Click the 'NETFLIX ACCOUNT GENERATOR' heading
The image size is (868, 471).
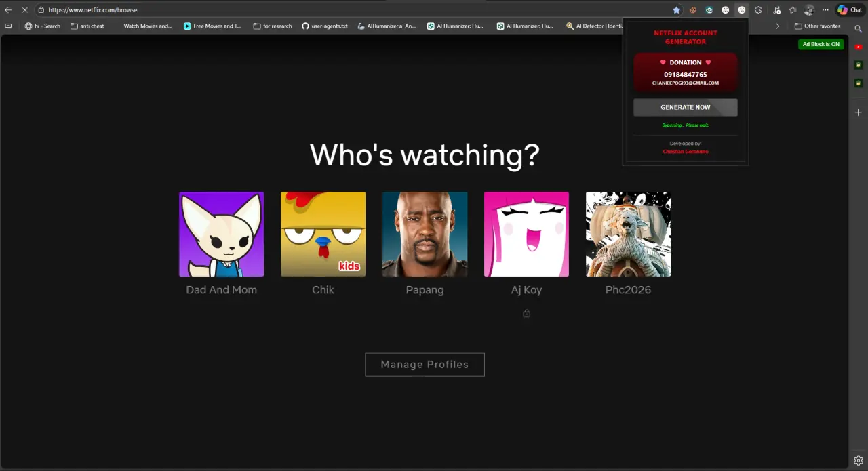click(x=685, y=37)
